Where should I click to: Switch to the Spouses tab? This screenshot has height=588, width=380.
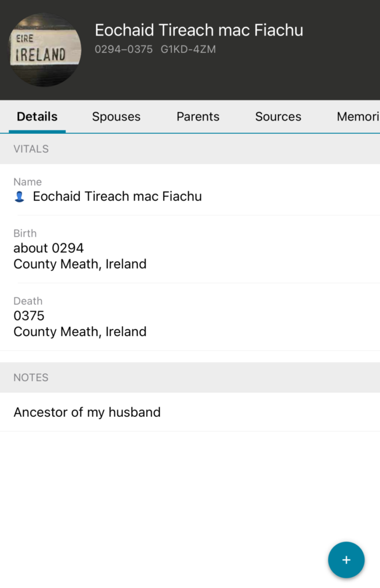[116, 117]
